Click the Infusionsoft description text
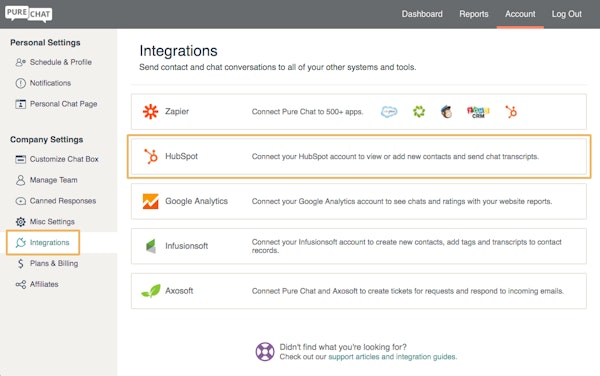 [406, 246]
